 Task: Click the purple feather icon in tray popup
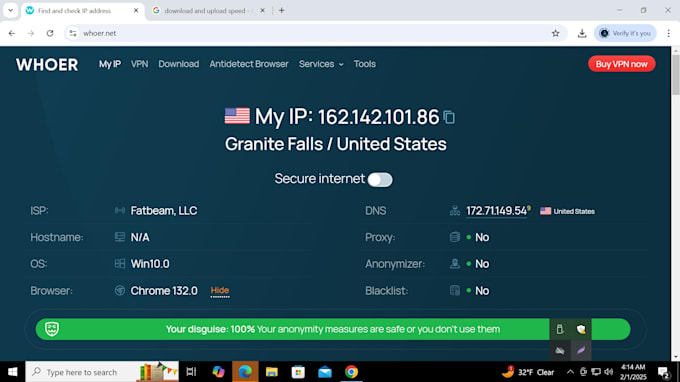pos(581,350)
